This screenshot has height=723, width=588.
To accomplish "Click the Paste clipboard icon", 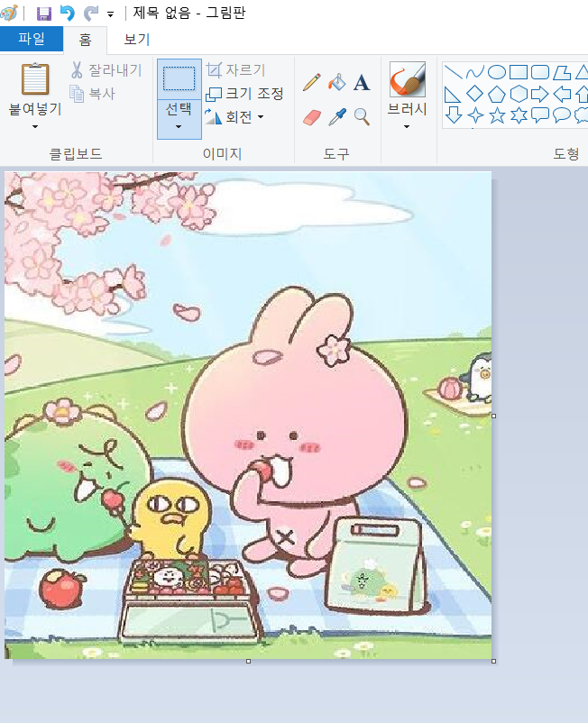I will [x=35, y=79].
